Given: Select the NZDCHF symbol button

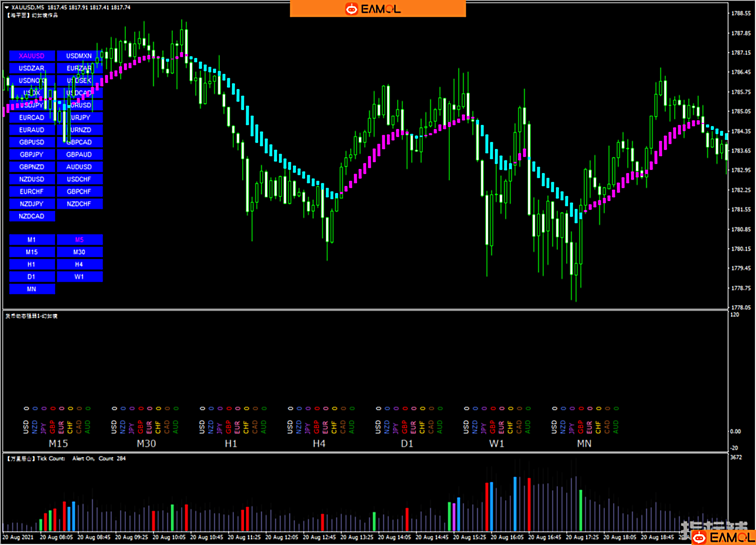Looking at the screenshot, I should [x=79, y=204].
